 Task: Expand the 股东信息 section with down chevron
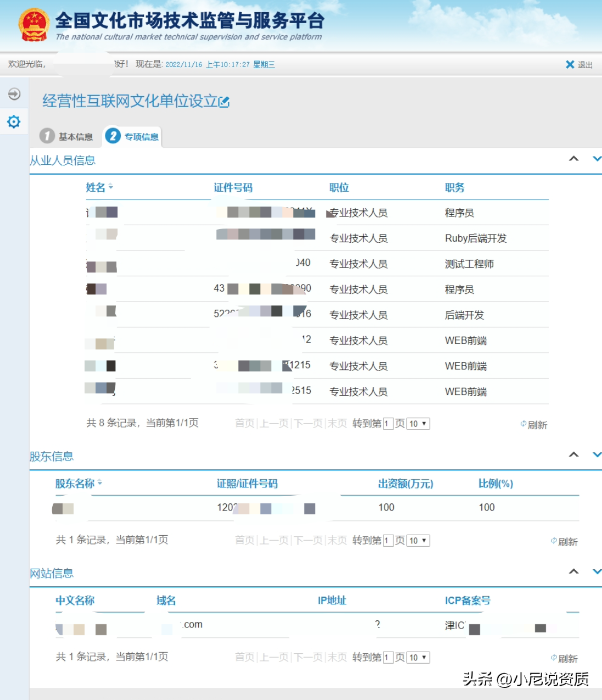click(597, 455)
